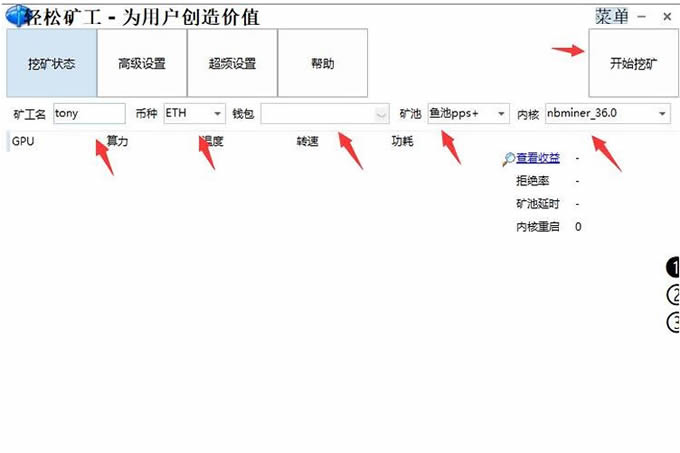Screen dimensions: 680x453
Task: Expand the 币种 dropdown showing ETH
Action: point(194,114)
